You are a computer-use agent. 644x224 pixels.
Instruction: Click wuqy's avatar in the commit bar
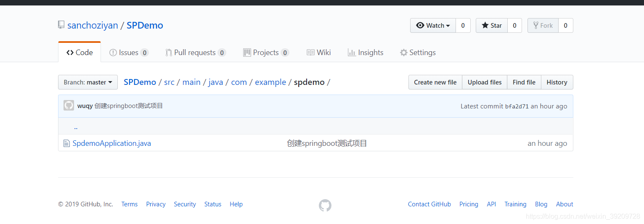coord(69,105)
